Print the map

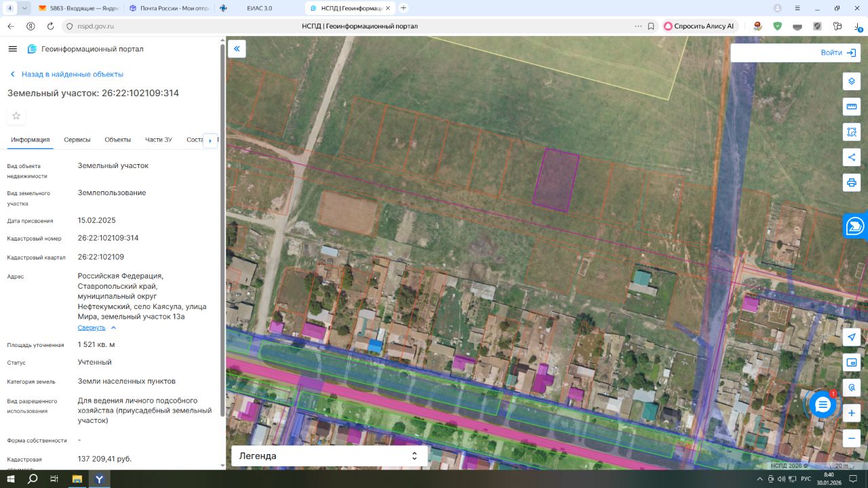pyautogui.click(x=852, y=182)
